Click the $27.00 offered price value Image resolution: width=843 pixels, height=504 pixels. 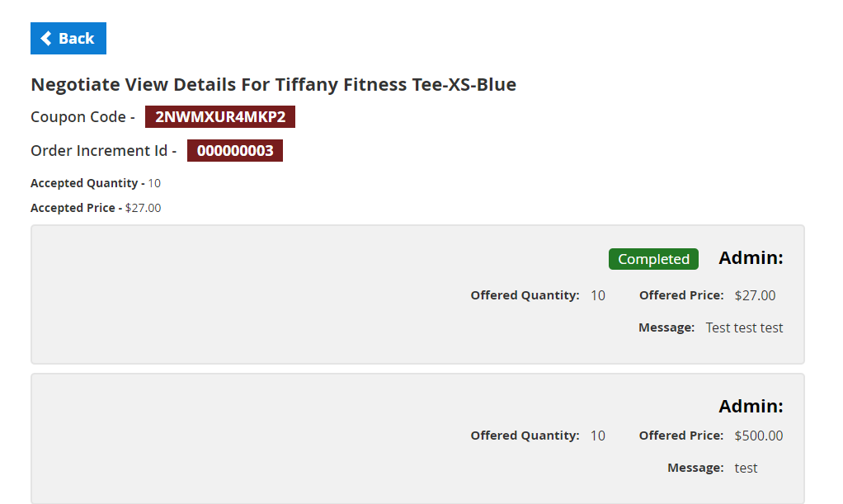click(755, 295)
